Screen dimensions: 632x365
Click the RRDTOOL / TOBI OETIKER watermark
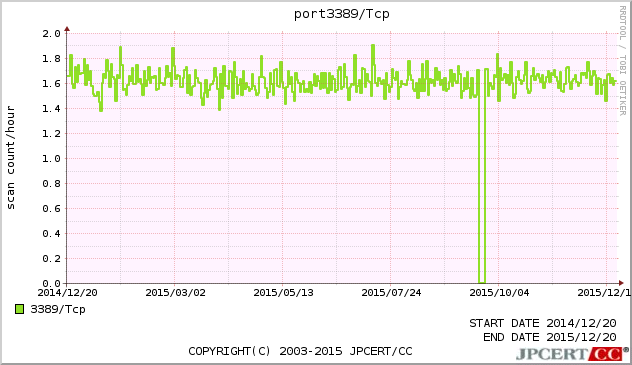623,61
